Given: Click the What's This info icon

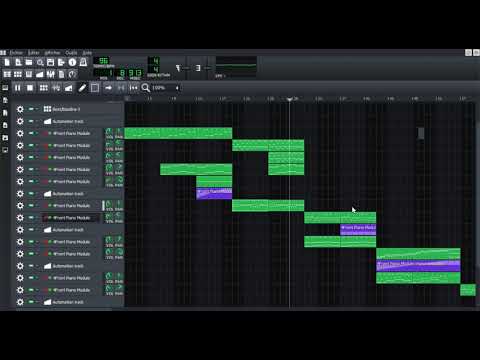Looking at the screenshot, I should pos(72,62).
